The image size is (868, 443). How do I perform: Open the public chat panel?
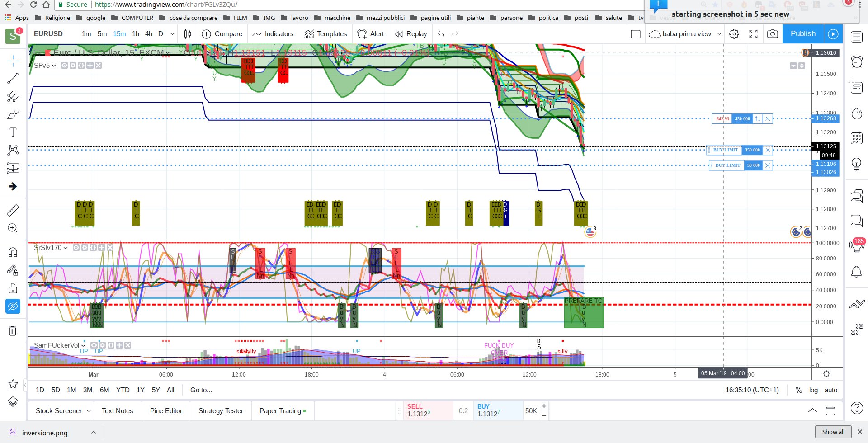click(857, 196)
